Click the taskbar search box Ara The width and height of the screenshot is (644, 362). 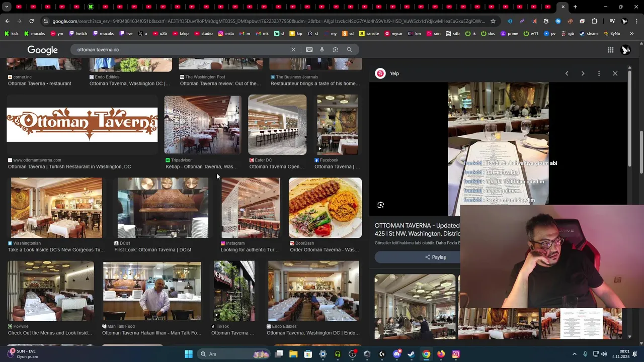point(234,354)
